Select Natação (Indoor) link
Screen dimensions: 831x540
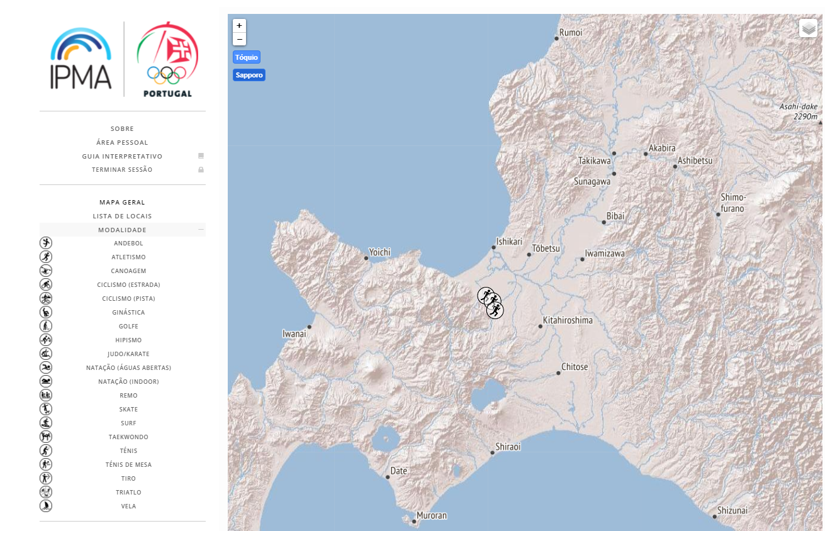click(x=129, y=382)
